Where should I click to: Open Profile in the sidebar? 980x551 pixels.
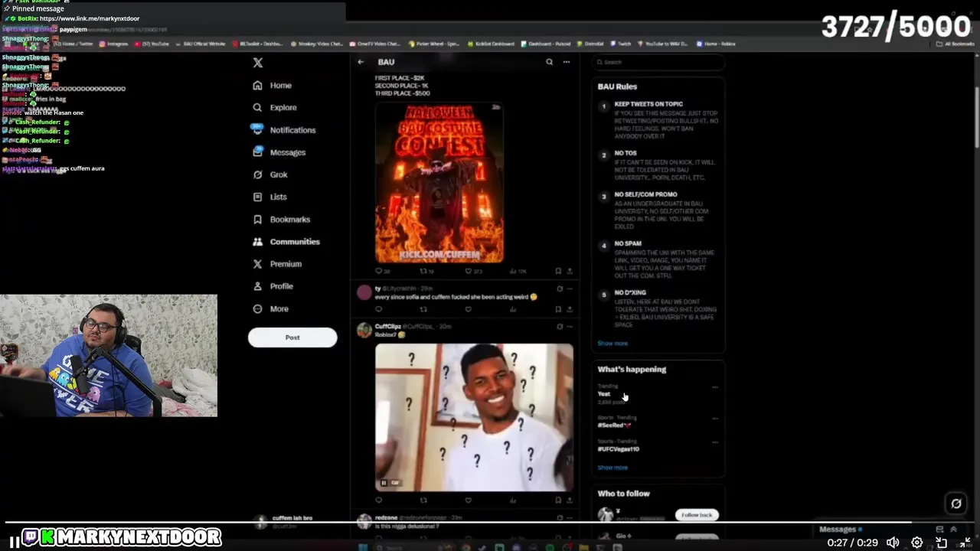pos(273,286)
